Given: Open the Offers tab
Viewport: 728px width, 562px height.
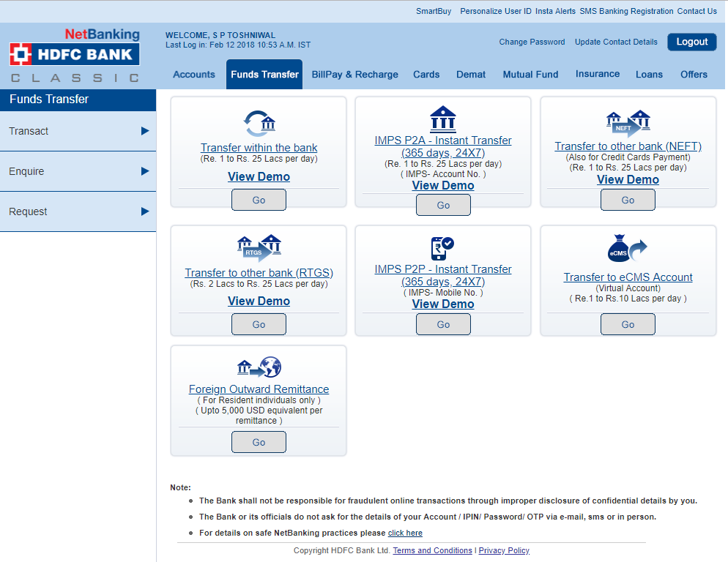Looking at the screenshot, I should pos(694,74).
